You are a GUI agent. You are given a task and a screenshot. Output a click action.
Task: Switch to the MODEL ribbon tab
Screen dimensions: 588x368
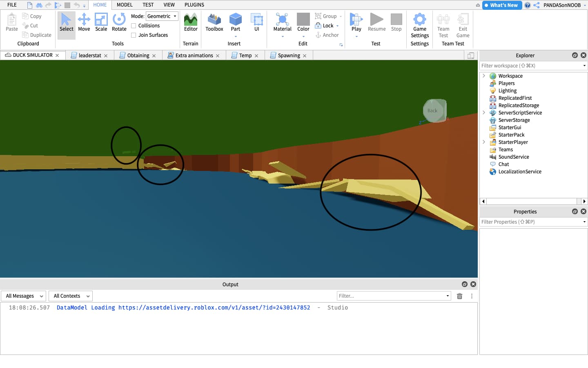coord(125,5)
